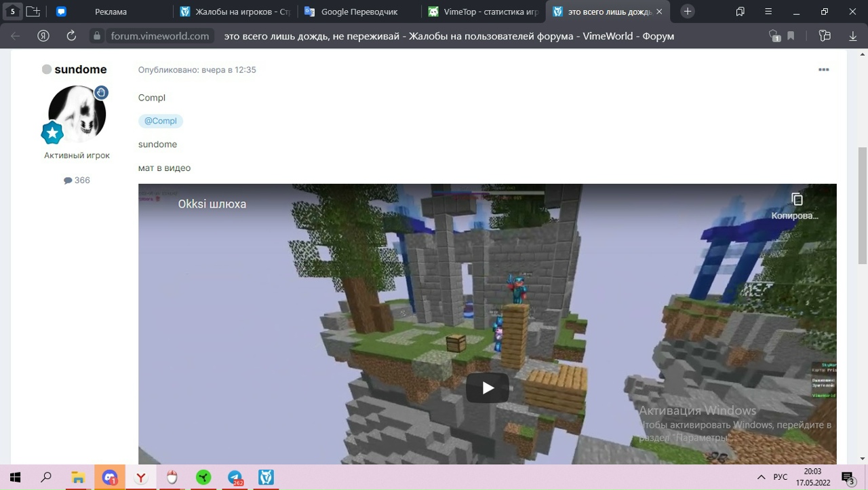Bookmark this page with the bookmark icon
The image size is (868, 490).
pos(791,36)
